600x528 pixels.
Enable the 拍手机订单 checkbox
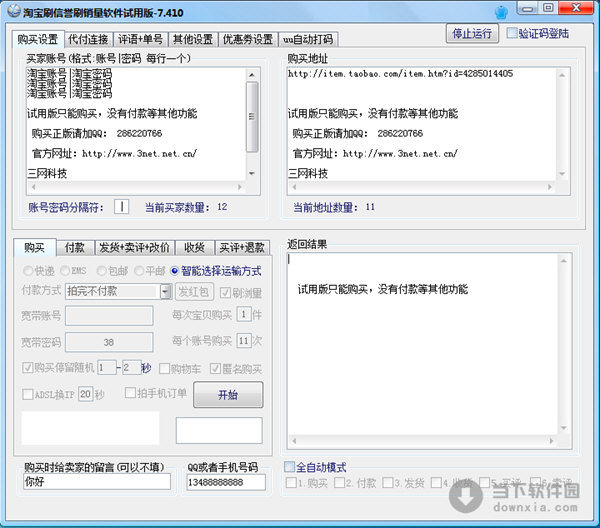point(130,393)
